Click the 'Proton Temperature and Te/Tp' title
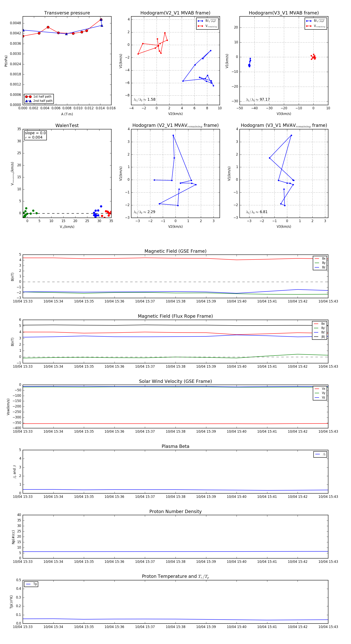The height and width of the screenshot is (644, 351). pyautogui.click(x=175, y=576)
